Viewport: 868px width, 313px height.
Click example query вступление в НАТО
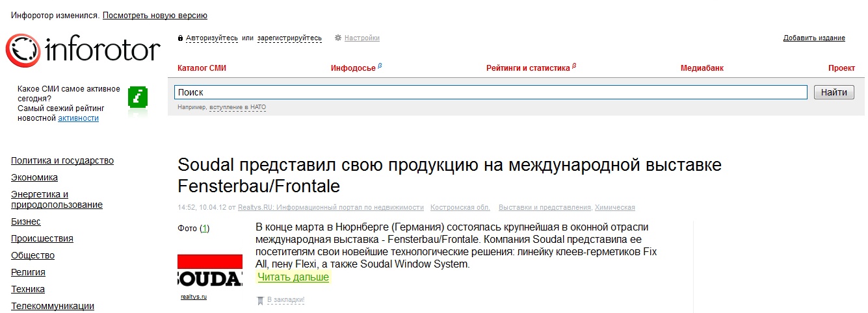pos(237,107)
